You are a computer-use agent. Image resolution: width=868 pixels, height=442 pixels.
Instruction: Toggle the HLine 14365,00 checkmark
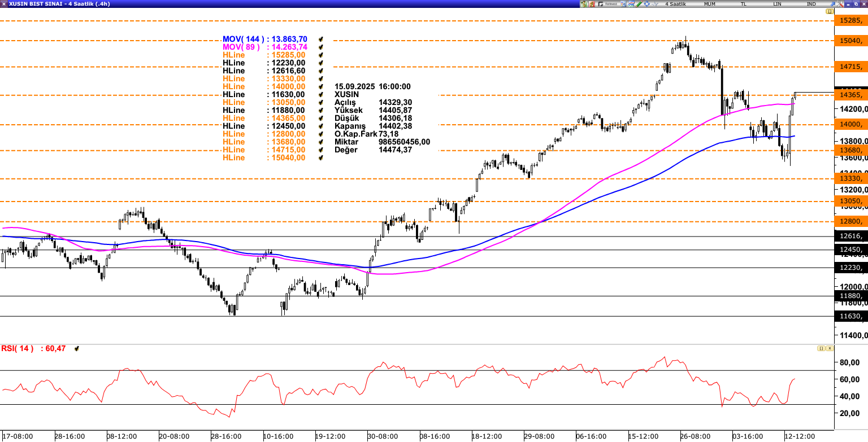[321, 119]
